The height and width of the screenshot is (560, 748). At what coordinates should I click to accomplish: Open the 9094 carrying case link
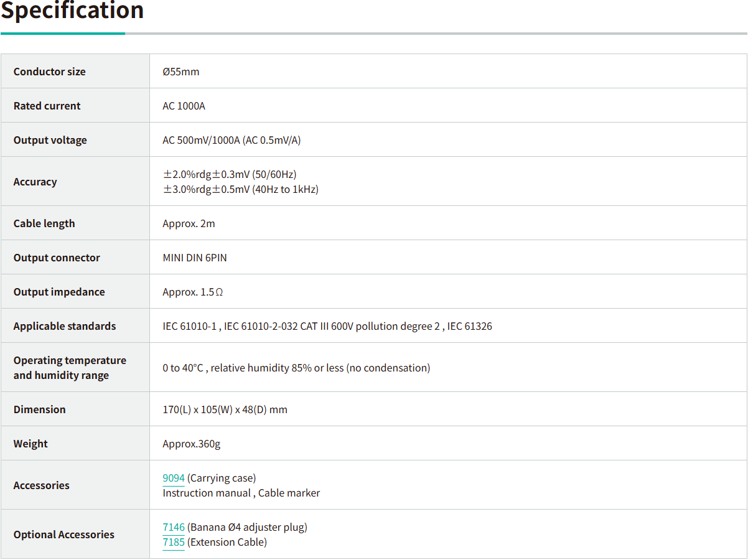pyautogui.click(x=174, y=478)
